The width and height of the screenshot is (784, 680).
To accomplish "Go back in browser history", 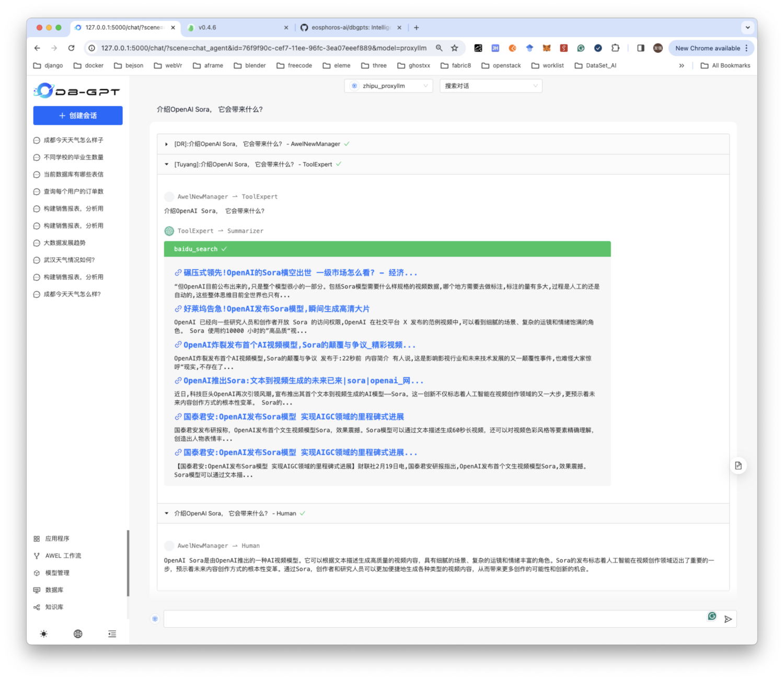I will click(x=37, y=48).
